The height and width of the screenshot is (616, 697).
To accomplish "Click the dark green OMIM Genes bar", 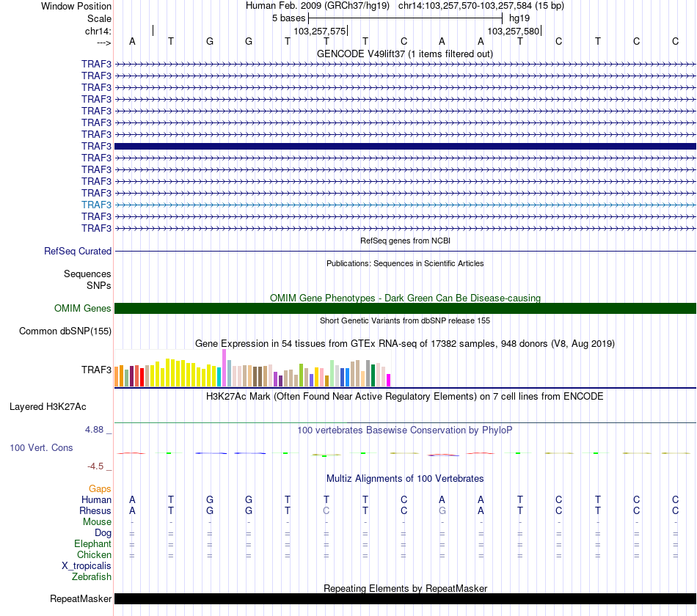I will [405, 309].
